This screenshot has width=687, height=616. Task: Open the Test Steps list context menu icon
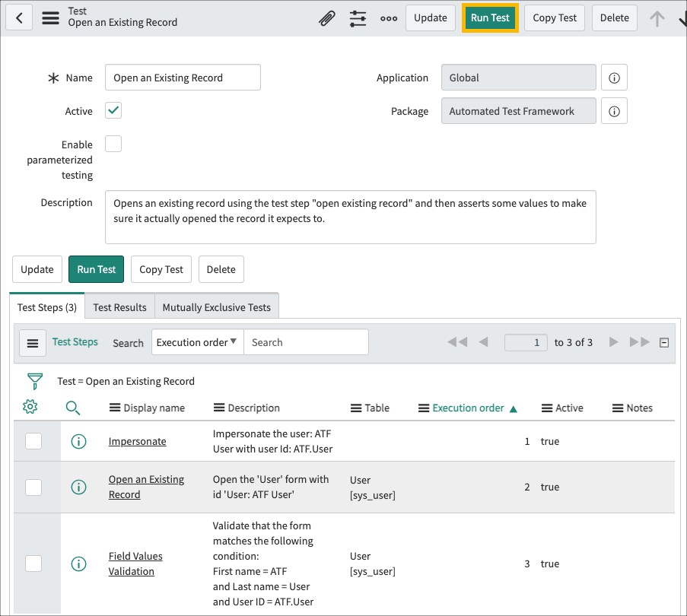tap(32, 342)
